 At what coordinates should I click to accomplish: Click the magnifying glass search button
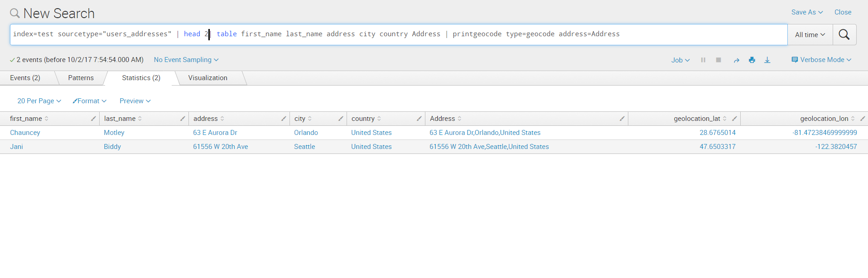(844, 34)
